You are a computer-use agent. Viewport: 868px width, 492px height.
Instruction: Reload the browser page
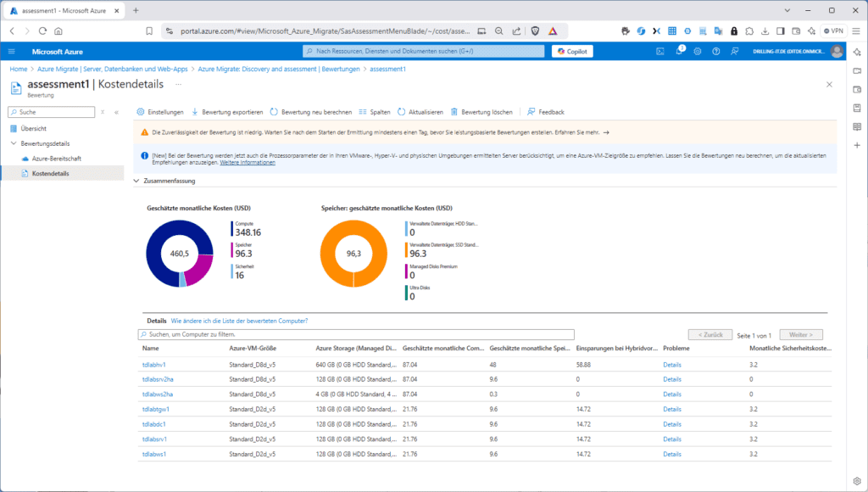coord(42,31)
